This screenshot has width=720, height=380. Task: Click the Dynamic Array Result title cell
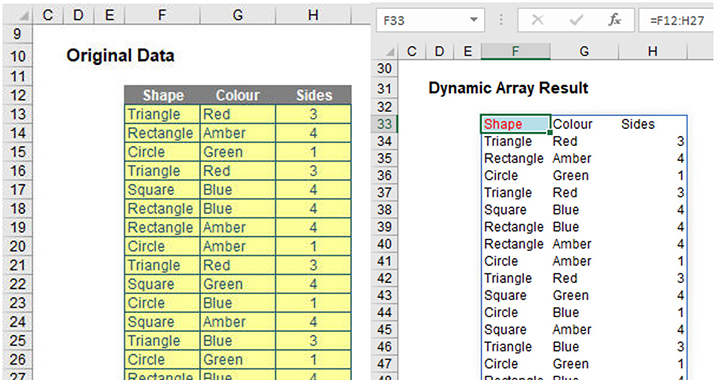pyautogui.click(x=508, y=88)
